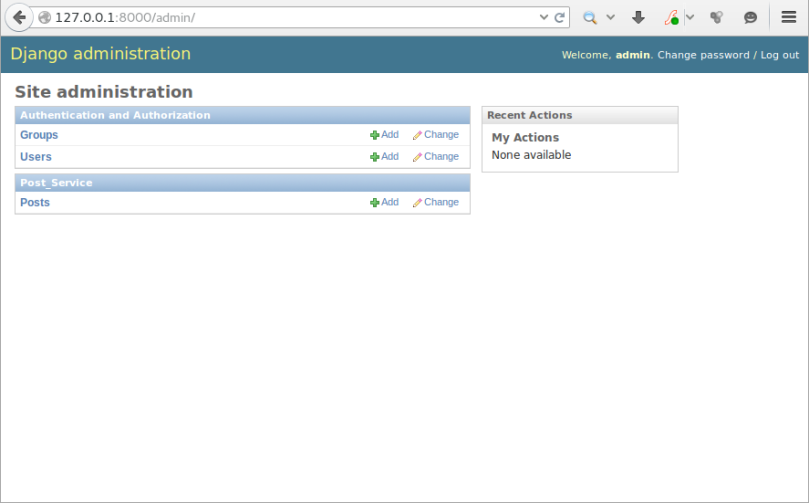
Task: Open the downloads arrow icon
Action: pos(638,18)
